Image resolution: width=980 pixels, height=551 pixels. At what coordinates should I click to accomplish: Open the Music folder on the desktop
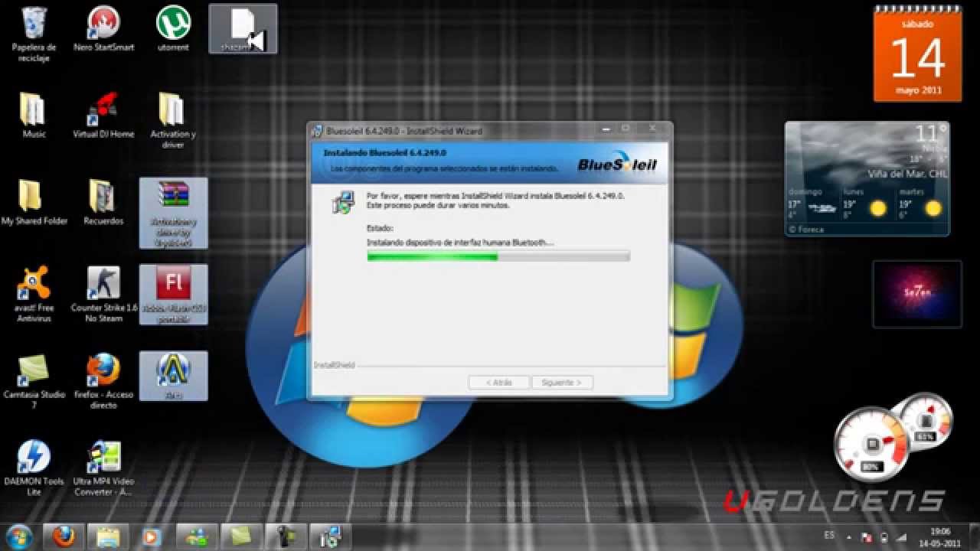(x=34, y=116)
